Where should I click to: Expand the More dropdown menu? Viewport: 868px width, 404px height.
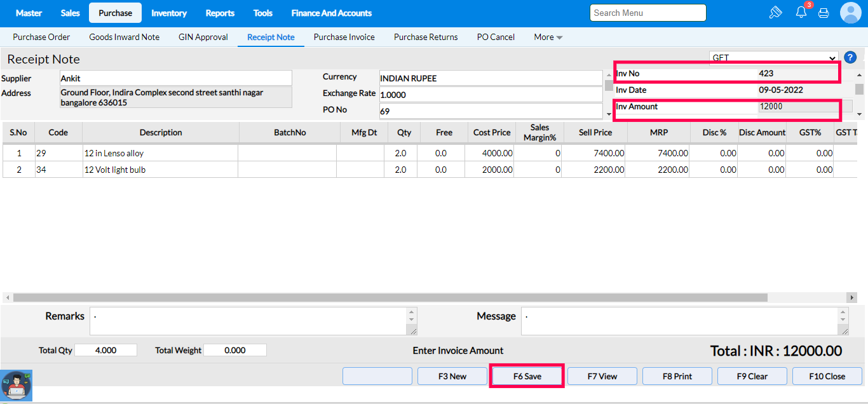(548, 37)
